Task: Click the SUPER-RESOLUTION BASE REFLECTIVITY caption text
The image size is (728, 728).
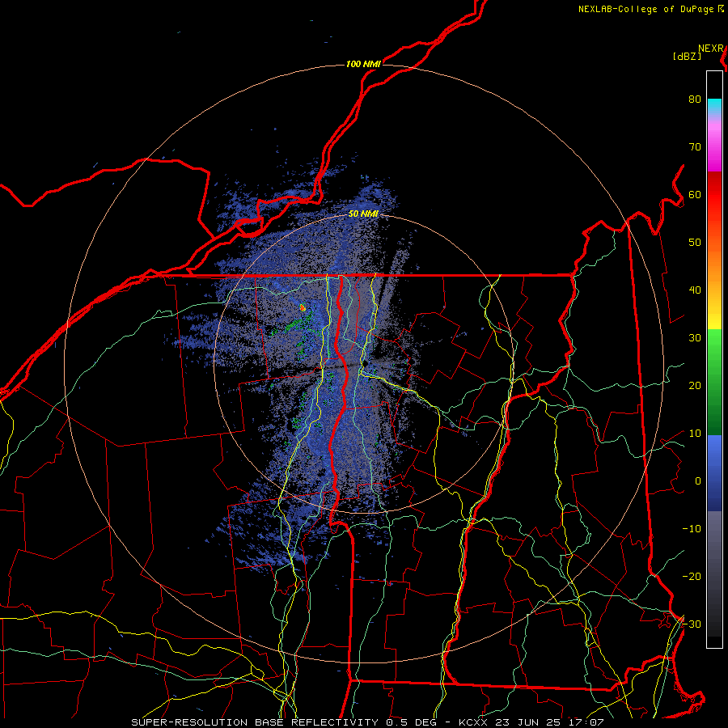Action: 255,722
